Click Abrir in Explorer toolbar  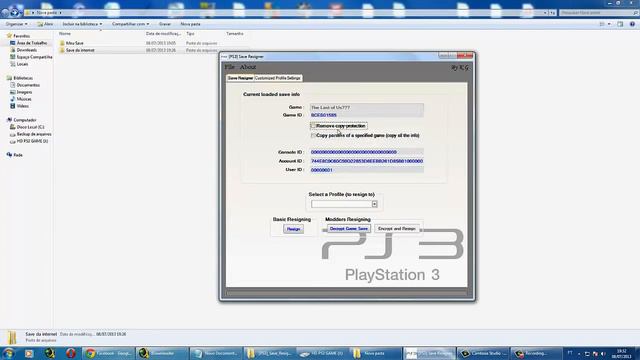click(45, 24)
